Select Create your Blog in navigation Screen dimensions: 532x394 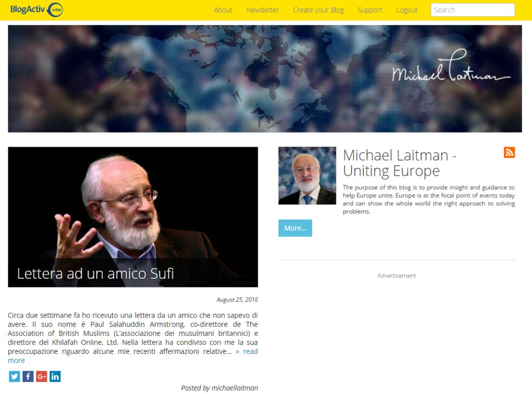(318, 10)
